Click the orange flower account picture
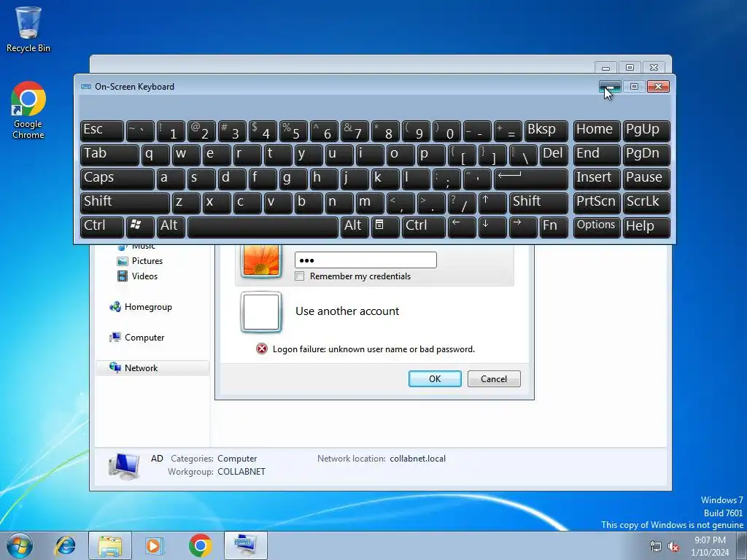The width and height of the screenshot is (747, 560). click(260, 260)
